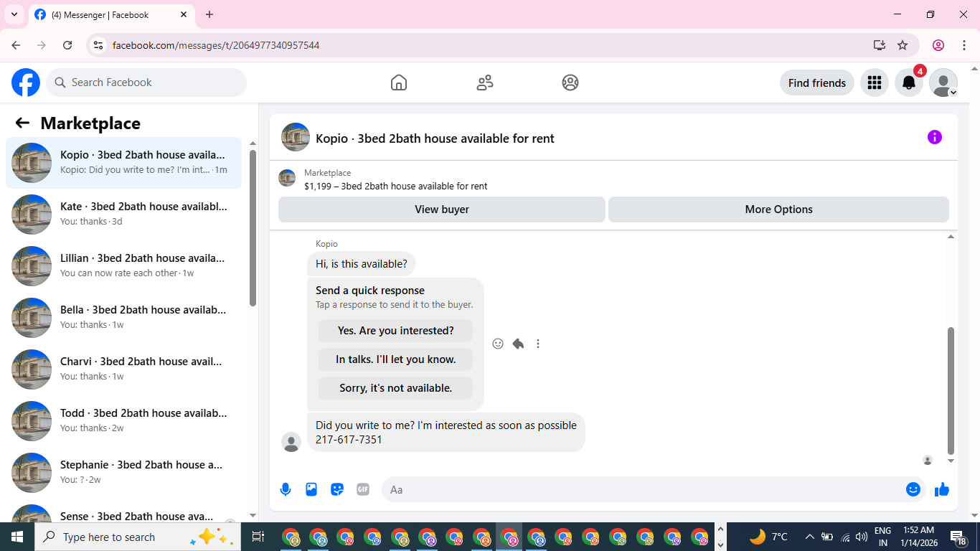Viewport: 980px width, 551px height.
Task: Open the $1,199 Marketplace listing link
Action: tap(395, 187)
